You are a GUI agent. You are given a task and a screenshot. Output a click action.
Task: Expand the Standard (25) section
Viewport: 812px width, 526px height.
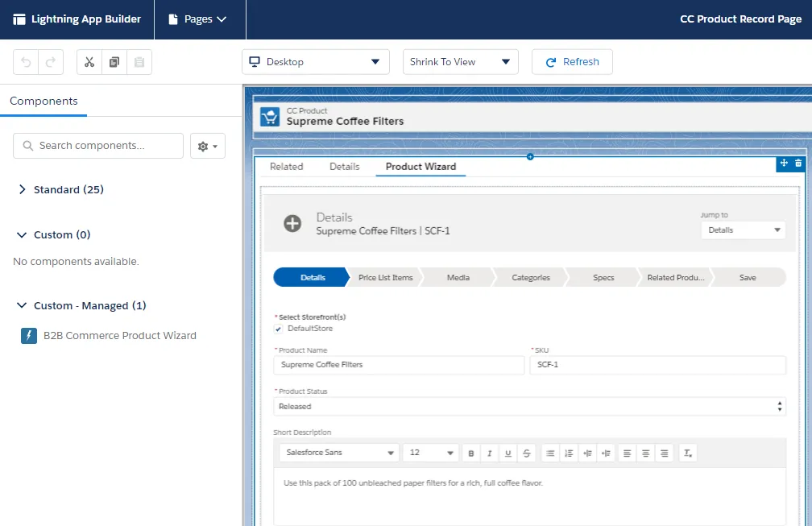tap(22, 189)
